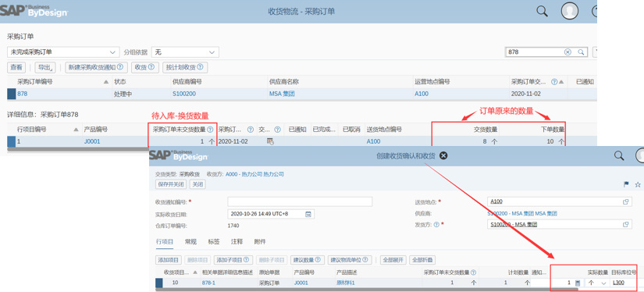
Task: Switch to the 行项目 tab
Action: (x=165, y=241)
